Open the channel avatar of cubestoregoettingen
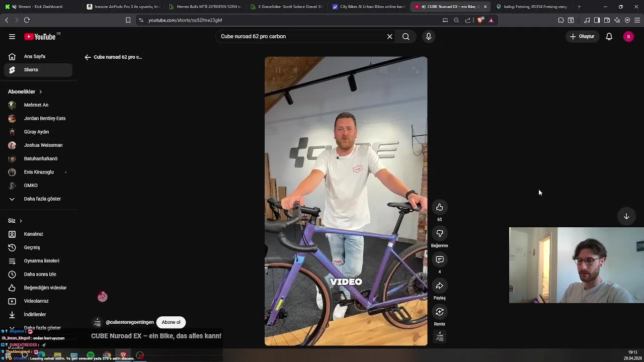The image size is (644, 362). coord(97,322)
